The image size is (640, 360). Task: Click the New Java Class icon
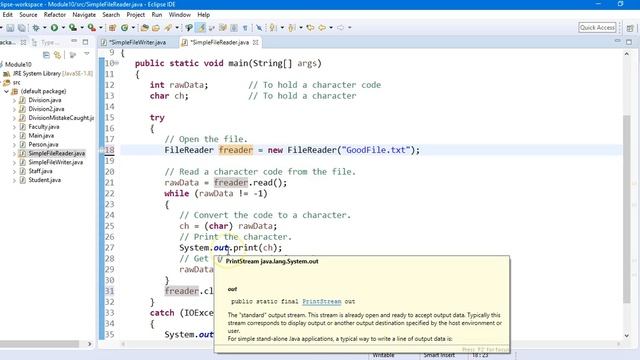coord(124,28)
